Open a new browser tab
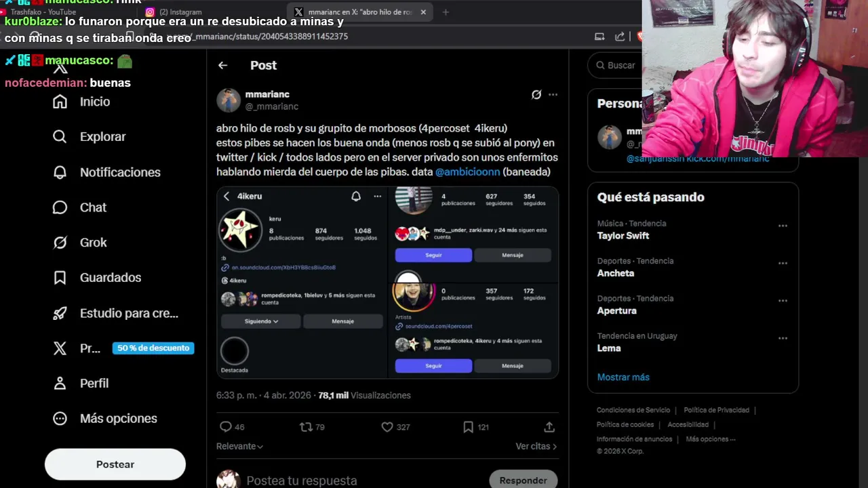This screenshot has height=488, width=868. [x=446, y=12]
